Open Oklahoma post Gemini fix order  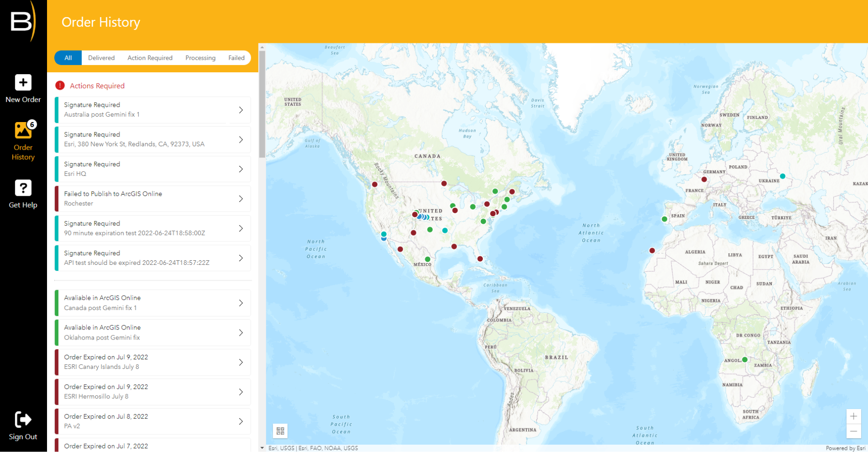[x=153, y=333]
